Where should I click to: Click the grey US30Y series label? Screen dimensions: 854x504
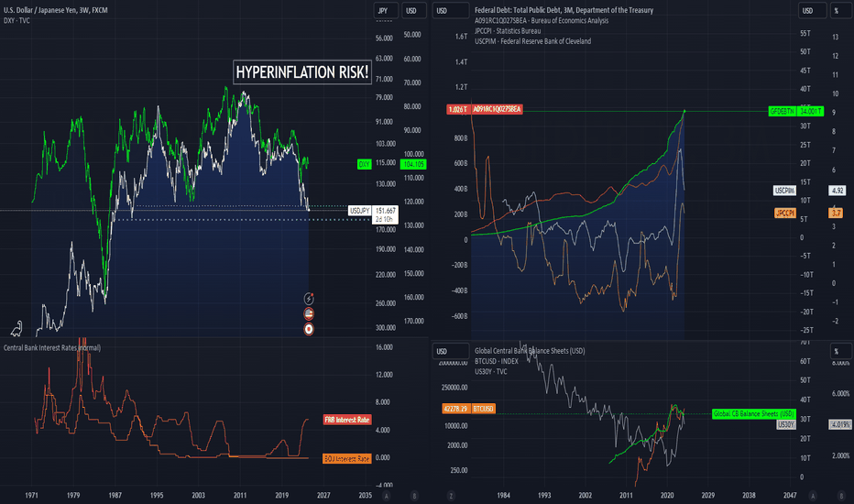(786, 424)
